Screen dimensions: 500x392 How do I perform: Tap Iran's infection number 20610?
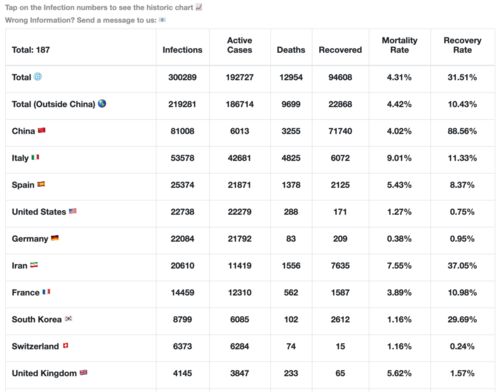(x=182, y=266)
